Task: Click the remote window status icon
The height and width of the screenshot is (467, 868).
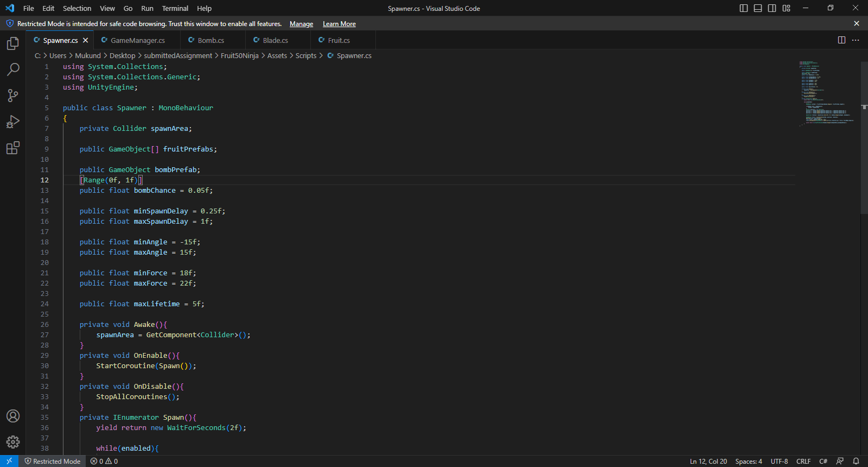Action: point(9,461)
